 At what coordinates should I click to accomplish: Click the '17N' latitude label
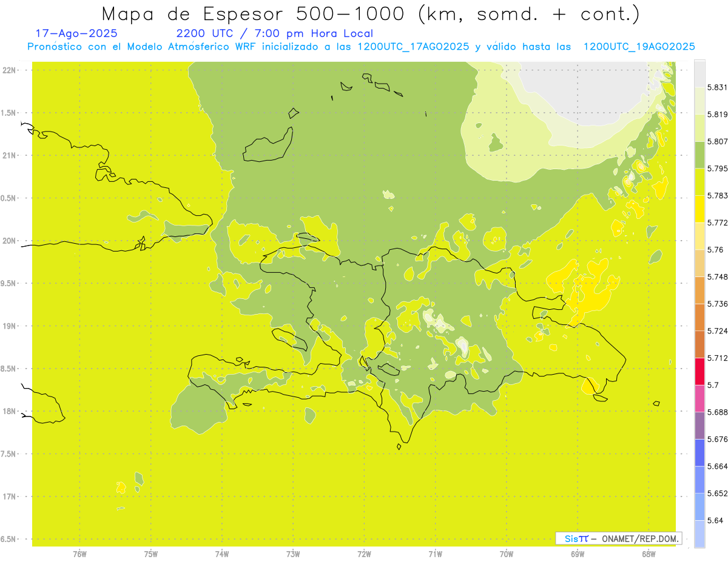(9, 497)
